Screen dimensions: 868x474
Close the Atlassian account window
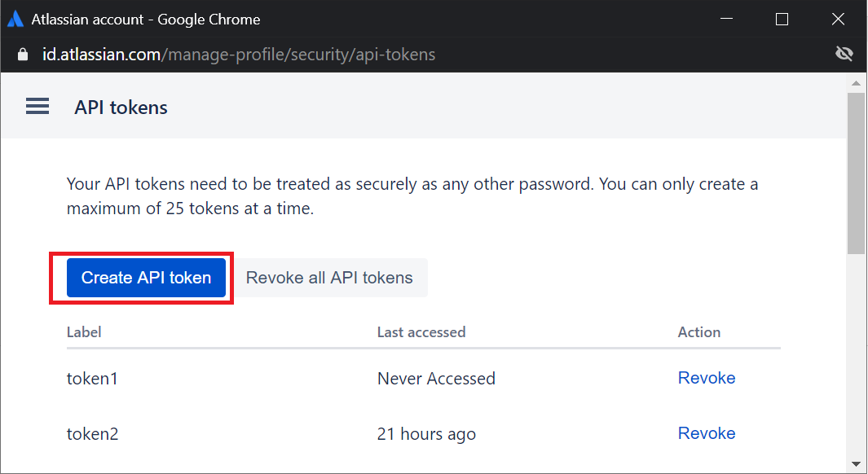coord(837,20)
